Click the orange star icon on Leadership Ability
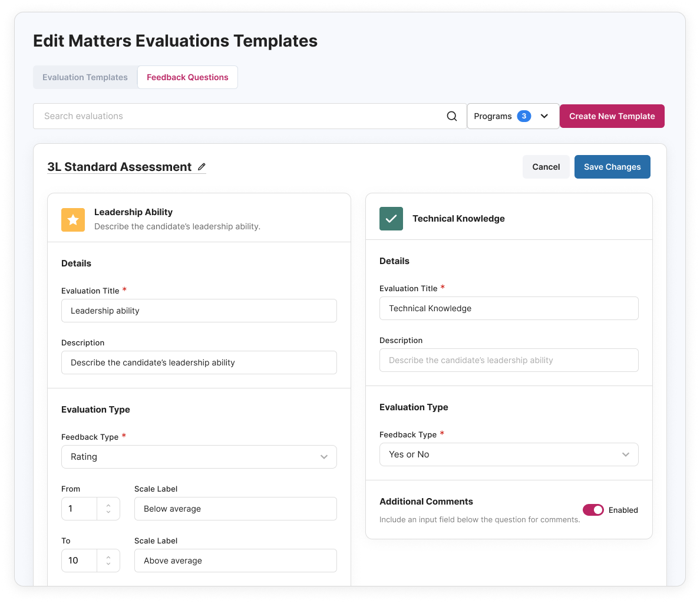This screenshot has width=700, height=603. (x=72, y=219)
